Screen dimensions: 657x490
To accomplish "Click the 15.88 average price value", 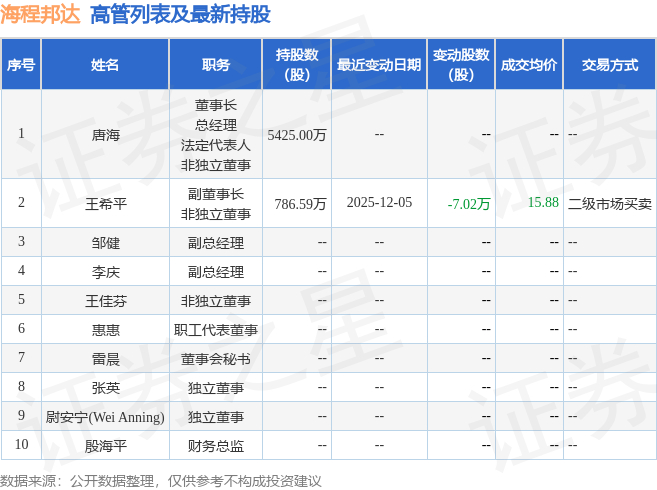I will click(543, 202).
